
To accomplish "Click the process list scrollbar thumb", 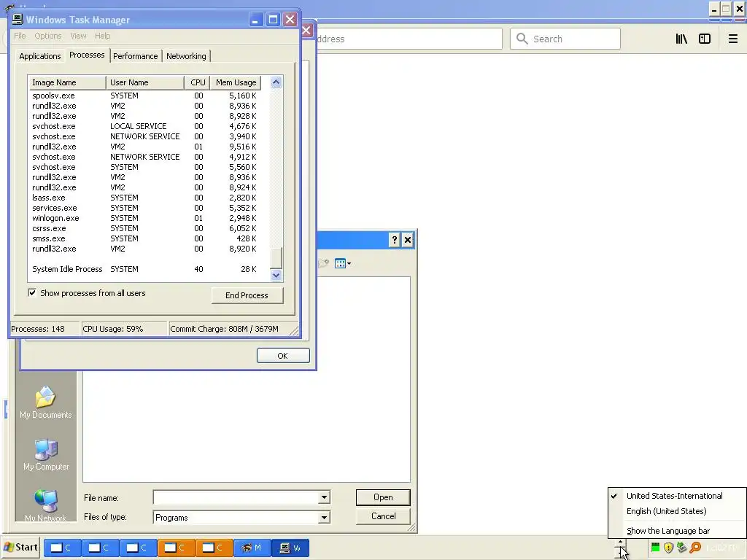I will [276, 258].
